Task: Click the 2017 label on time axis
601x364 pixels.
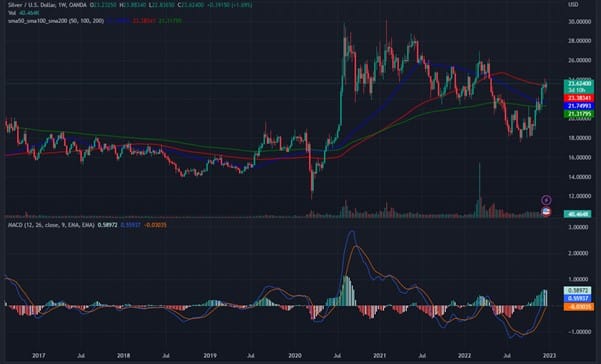Action: tap(39, 356)
